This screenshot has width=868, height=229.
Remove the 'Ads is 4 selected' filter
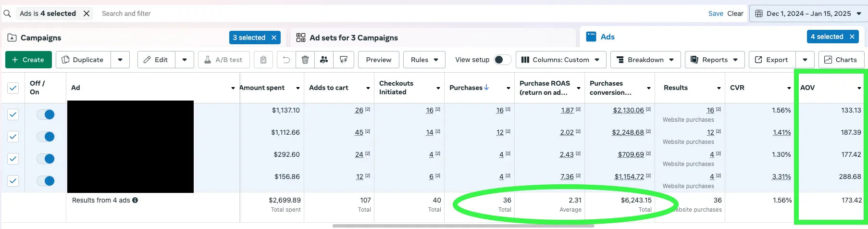coord(87,13)
